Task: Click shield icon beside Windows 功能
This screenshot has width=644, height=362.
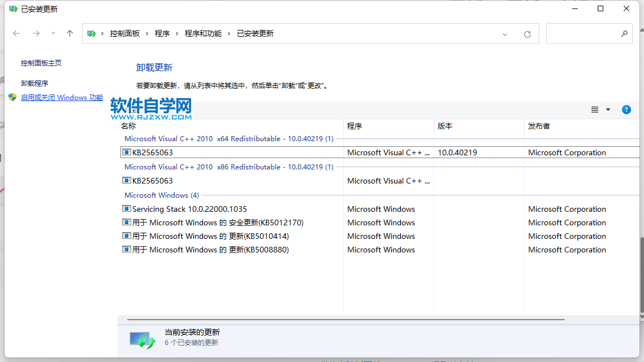Action: click(12, 97)
